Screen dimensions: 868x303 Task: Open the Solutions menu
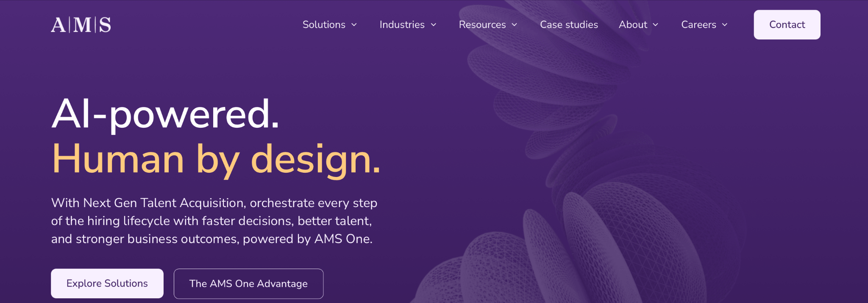click(324, 25)
